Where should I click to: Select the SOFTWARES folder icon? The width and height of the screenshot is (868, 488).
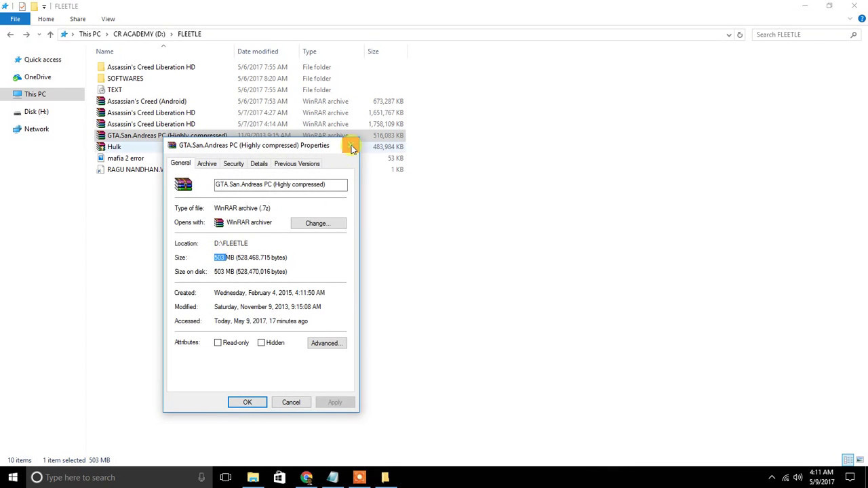pyautogui.click(x=101, y=79)
